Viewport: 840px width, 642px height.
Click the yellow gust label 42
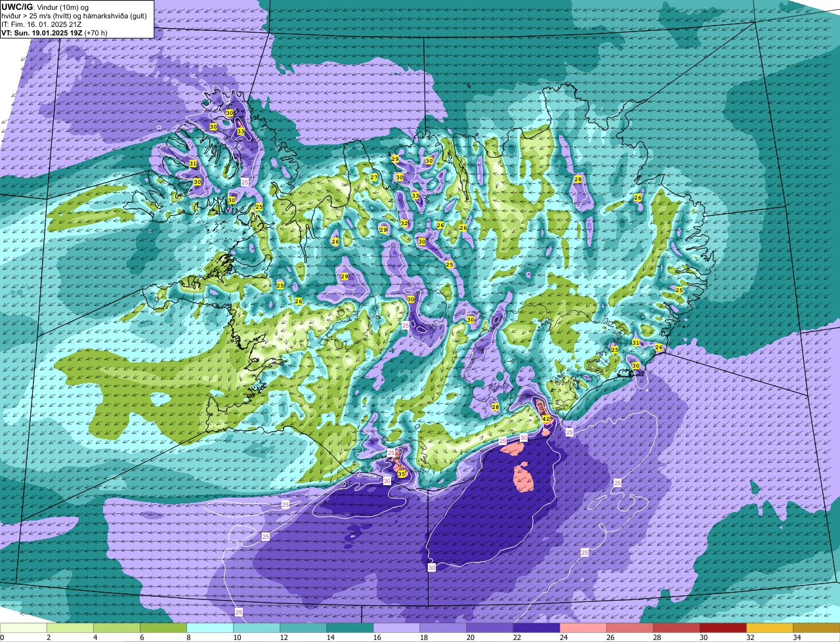pos(546,419)
